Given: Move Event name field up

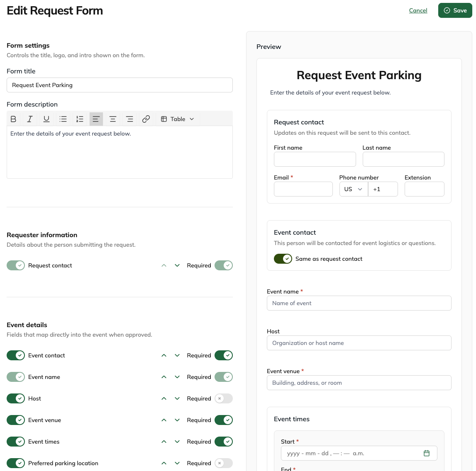Looking at the screenshot, I should 164,377.
